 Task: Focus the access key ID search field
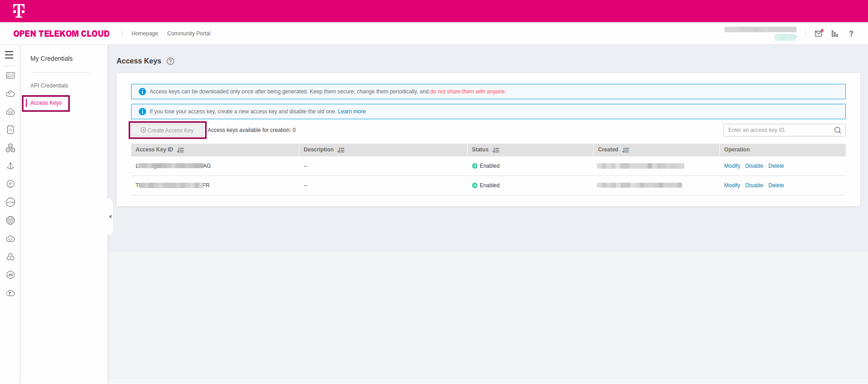click(x=777, y=130)
